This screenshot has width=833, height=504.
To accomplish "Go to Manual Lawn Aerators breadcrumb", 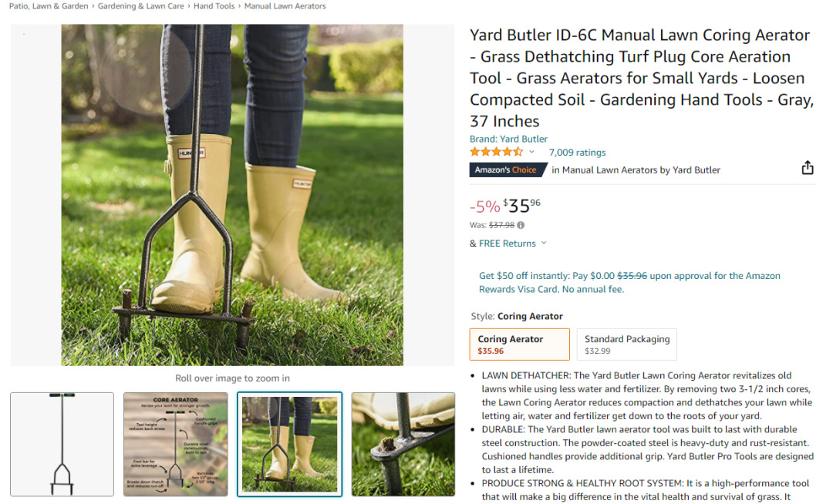I will pos(285,6).
